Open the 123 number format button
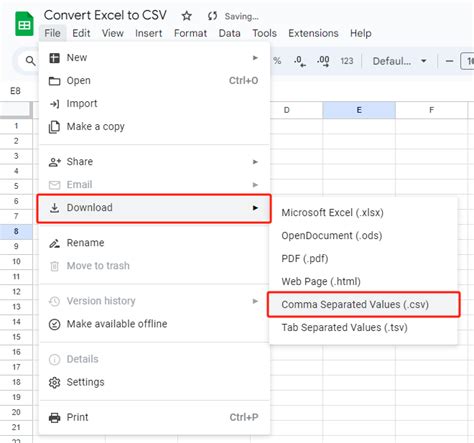The image size is (474, 443). click(347, 61)
